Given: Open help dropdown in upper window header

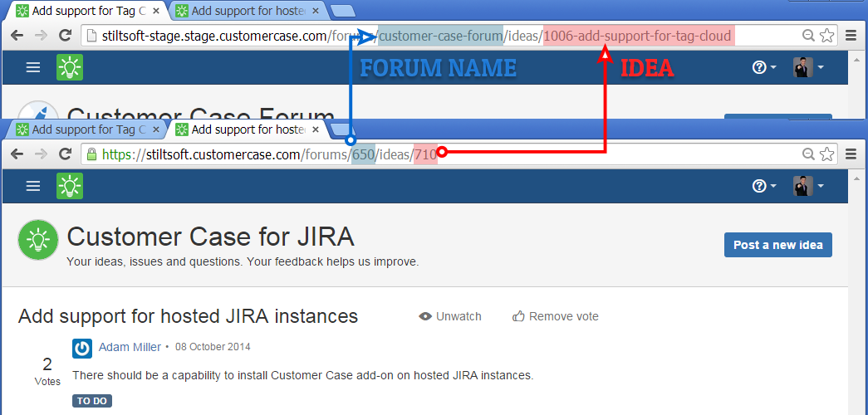Looking at the screenshot, I should point(764,67).
